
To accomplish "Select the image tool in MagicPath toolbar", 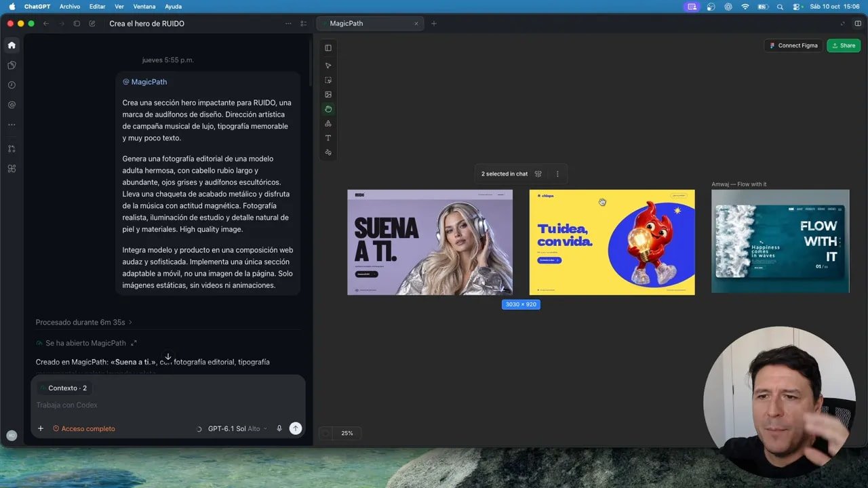I will 328,95.
